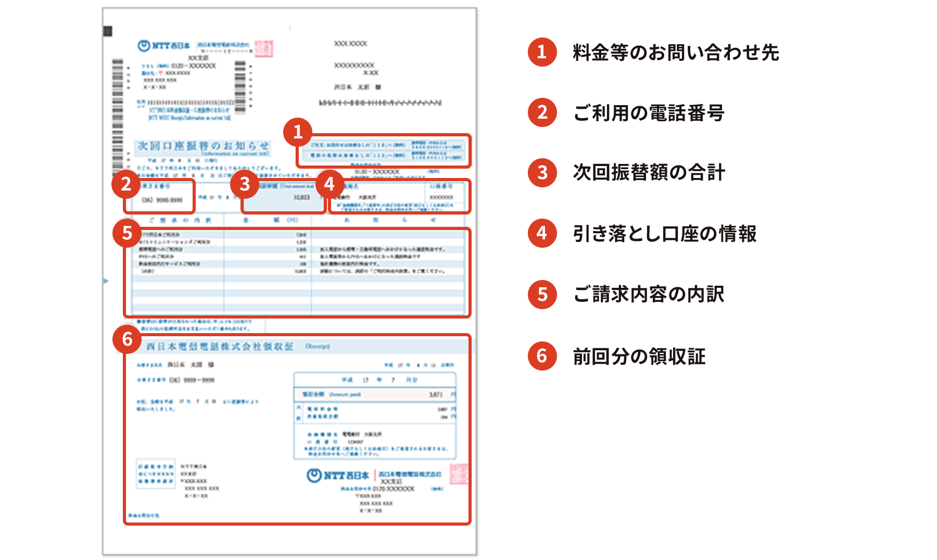Click the receipt heading 西日本電信電話株式会社領収証
The height and width of the screenshot is (560, 937).
click(219, 347)
